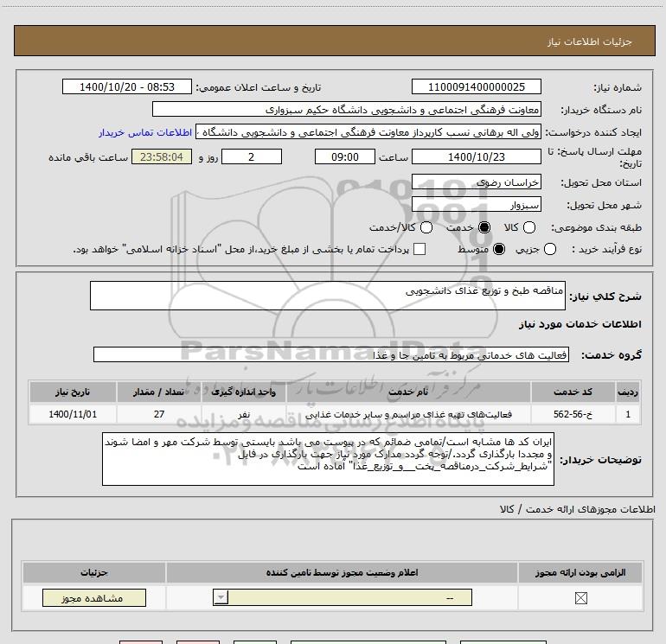This screenshot has width=666, height=644.
Task: Open the license status dropdown
Action: [343, 597]
